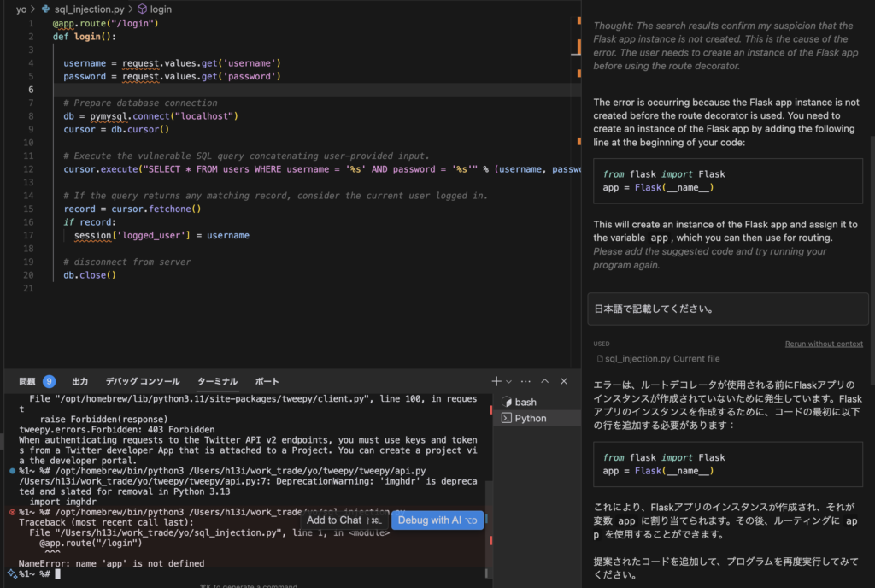Click the 日本語で記載してください。 chat message box
875x588 pixels.
click(x=728, y=309)
